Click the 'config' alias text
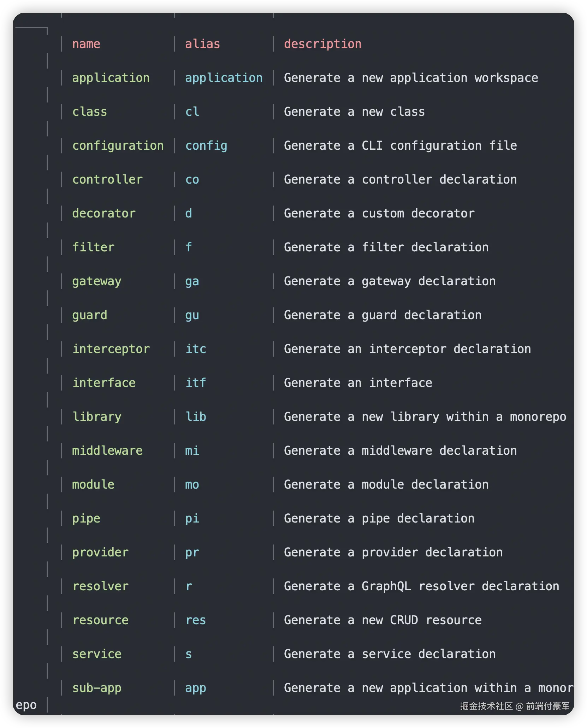This screenshot has height=728, width=587. 206,145
